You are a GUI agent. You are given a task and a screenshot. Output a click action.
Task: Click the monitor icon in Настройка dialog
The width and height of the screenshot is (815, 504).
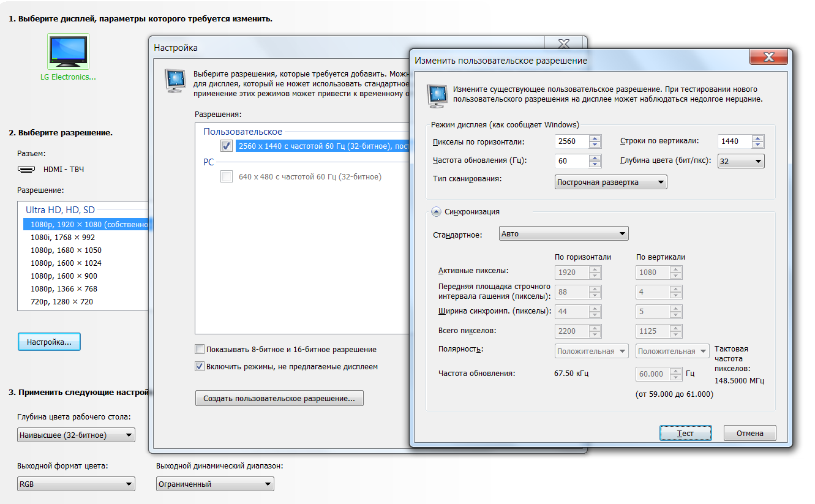pyautogui.click(x=175, y=81)
